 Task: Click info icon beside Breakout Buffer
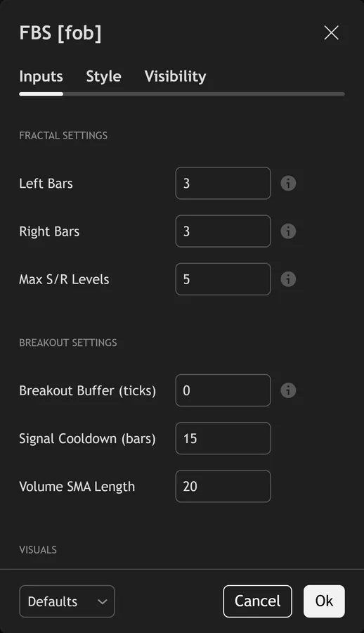point(288,390)
